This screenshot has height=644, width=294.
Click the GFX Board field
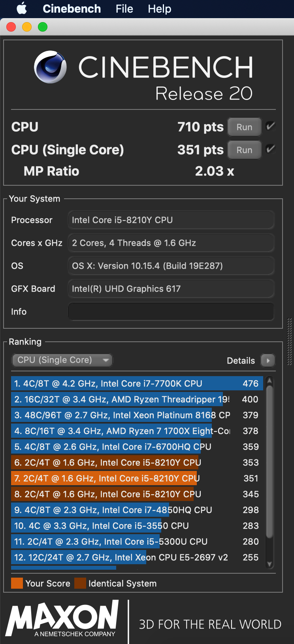(x=171, y=289)
